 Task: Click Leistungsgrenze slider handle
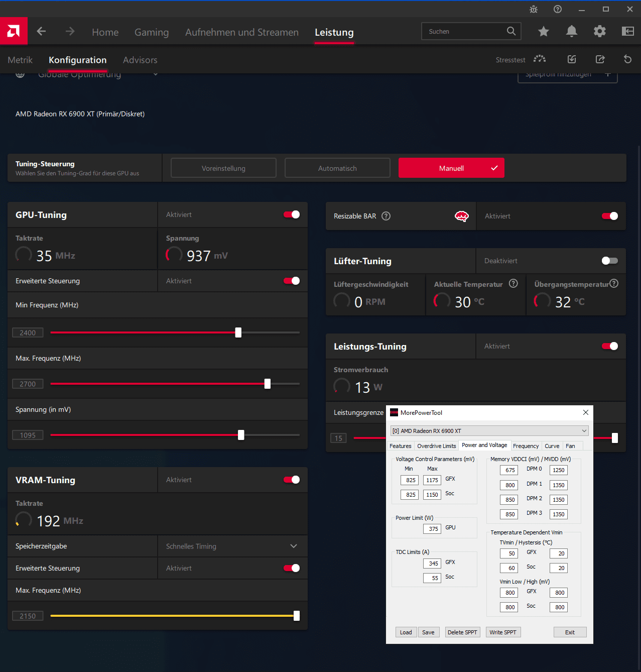click(615, 438)
